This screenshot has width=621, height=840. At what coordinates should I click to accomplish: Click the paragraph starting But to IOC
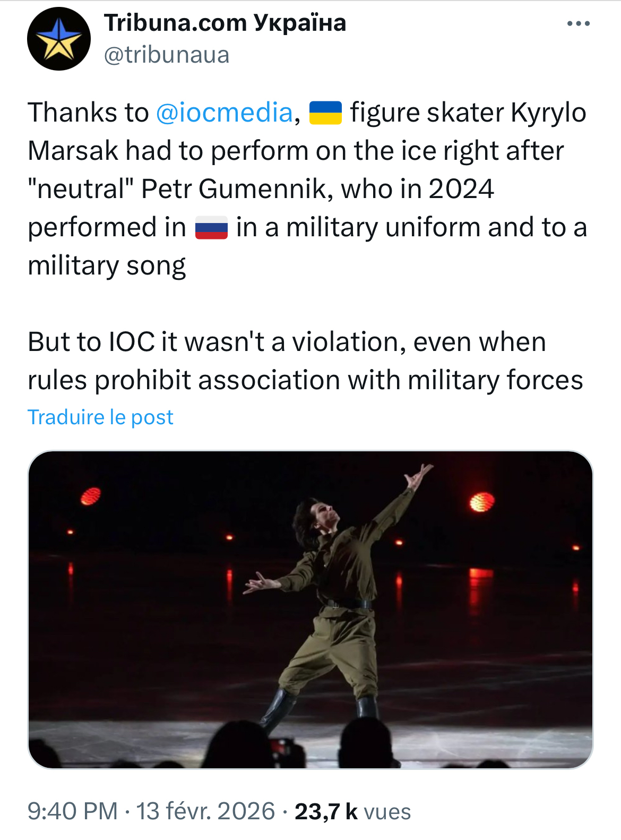(x=305, y=361)
